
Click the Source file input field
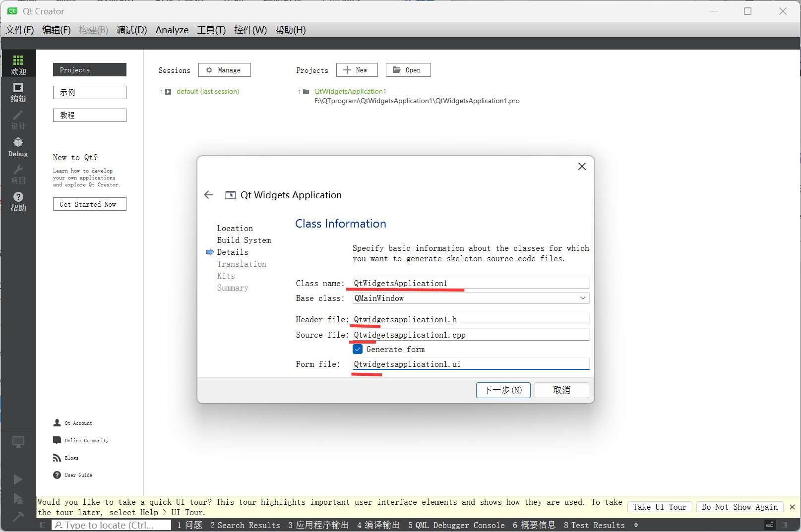[471, 335]
